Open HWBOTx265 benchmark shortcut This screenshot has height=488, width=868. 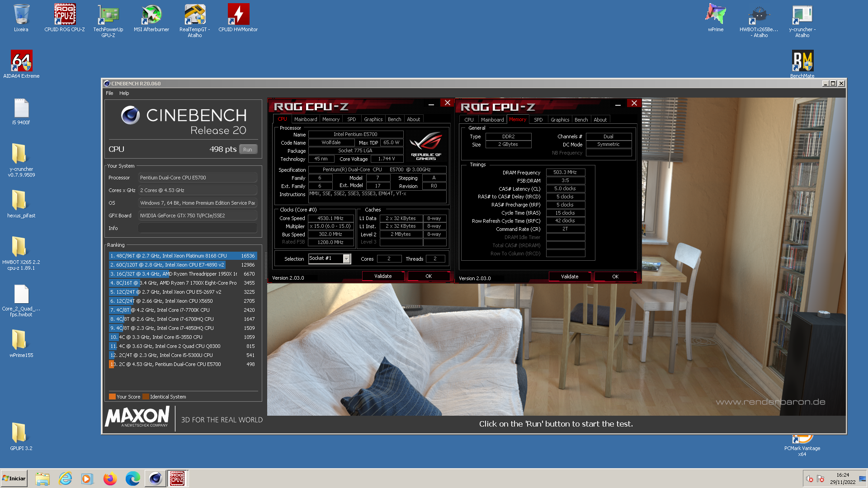pos(759,20)
